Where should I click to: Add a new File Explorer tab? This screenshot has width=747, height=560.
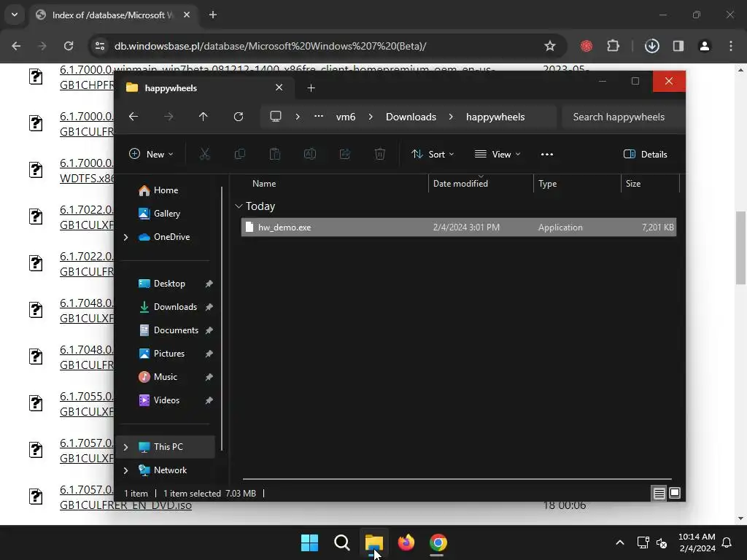311,88
